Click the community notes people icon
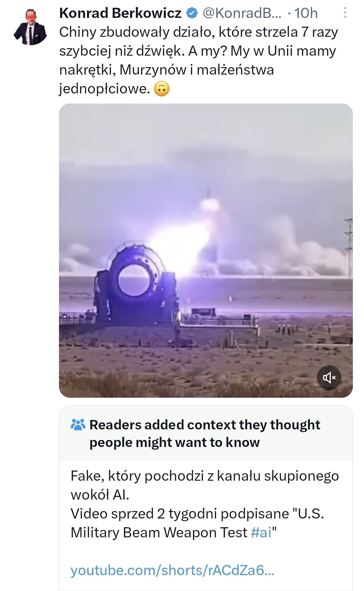 pos(78,425)
